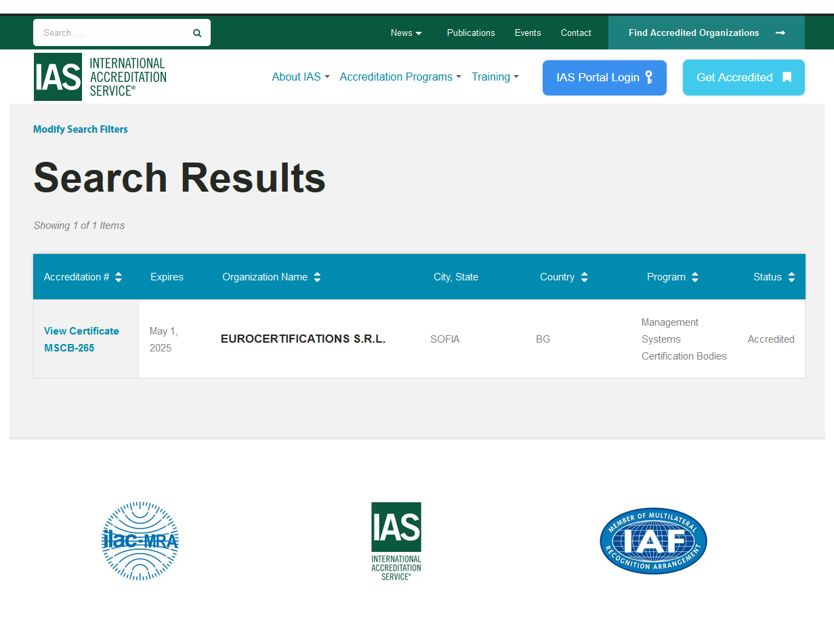The image size is (834, 644).
Task: Click the IAS Portal Login button
Action: coord(604,78)
